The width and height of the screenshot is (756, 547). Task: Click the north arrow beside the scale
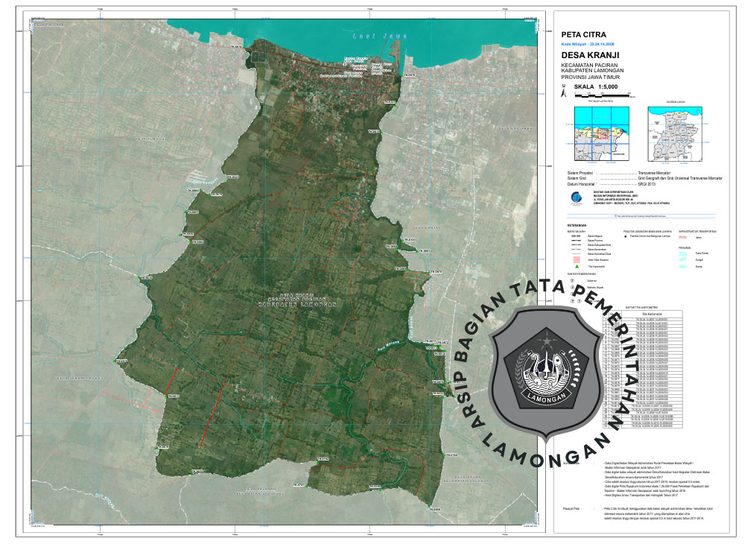coord(565,95)
